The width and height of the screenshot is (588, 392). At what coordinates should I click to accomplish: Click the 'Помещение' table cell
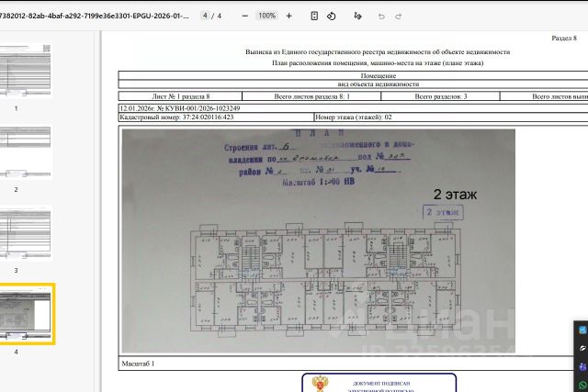[x=379, y=75]
